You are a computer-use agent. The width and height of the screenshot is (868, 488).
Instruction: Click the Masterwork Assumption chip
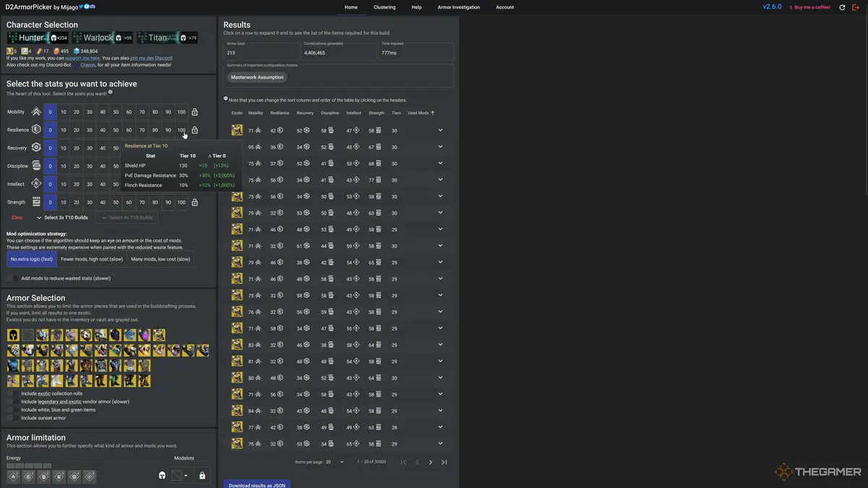pyautogui.click(x=257, y=77)
